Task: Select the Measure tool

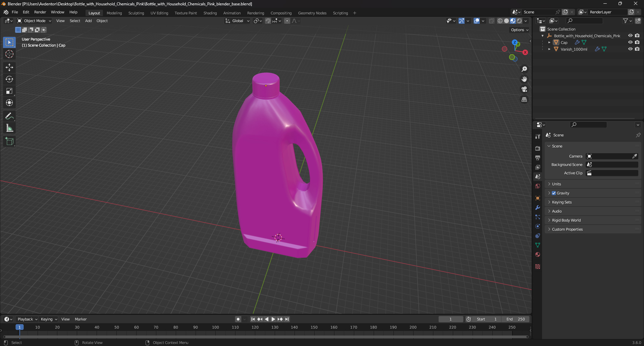Action: 9,128
